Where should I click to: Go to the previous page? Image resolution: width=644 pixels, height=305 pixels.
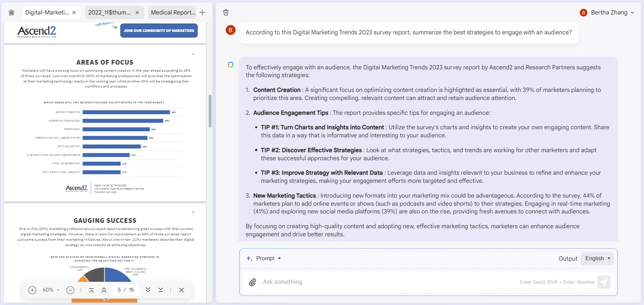point(104,290)
